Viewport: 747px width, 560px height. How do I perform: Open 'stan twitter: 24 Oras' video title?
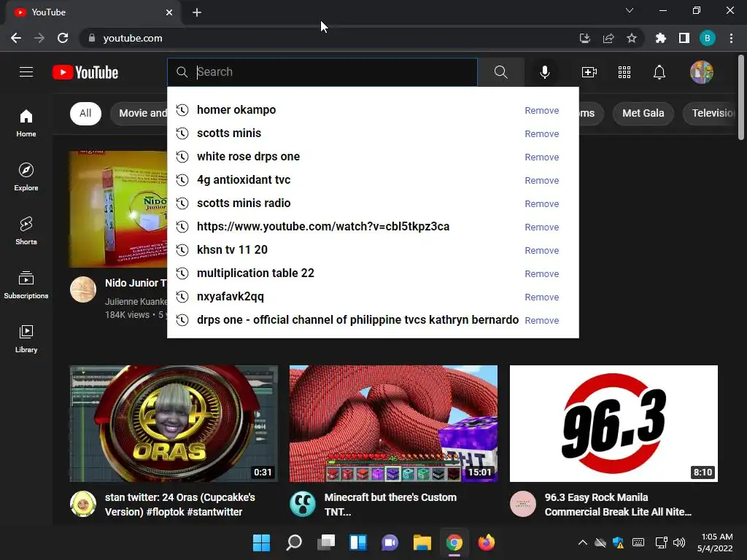pyautogui.click(x=180, y=505)
